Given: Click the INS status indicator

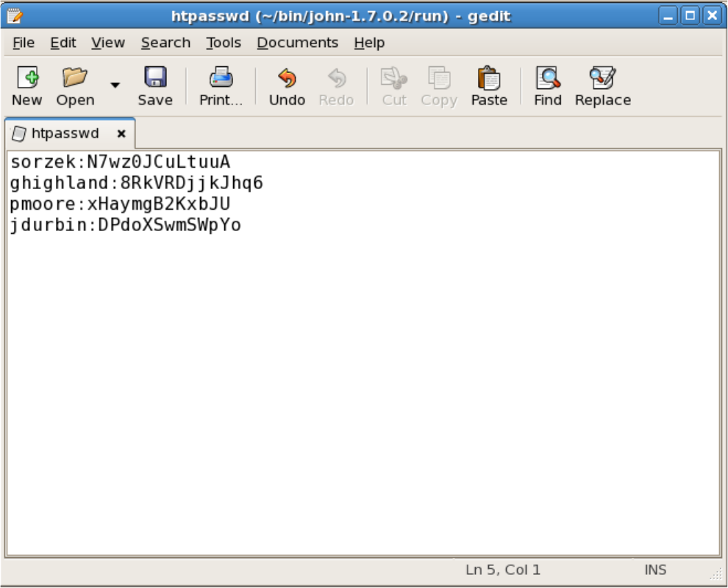Looking at the screenshot, I should point(655,570).
